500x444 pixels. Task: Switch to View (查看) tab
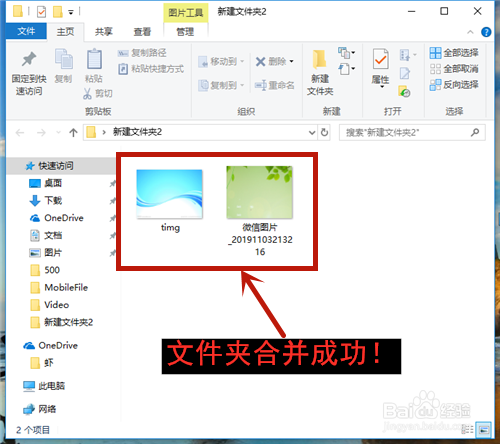pos(142,32)
